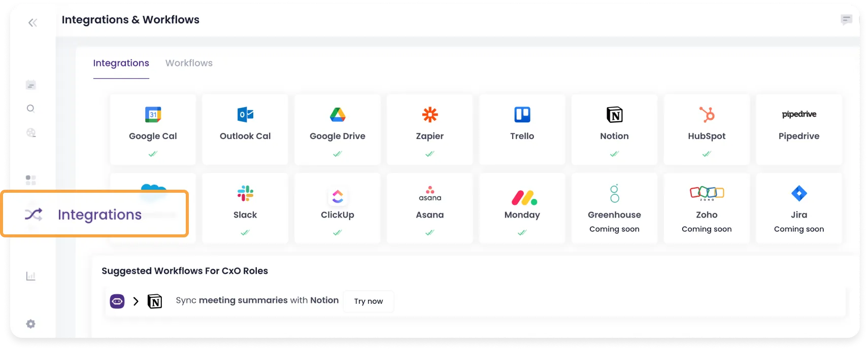The width and height of the screenshot is (868, 350).
Task: Switch to the Workflows tab
Action: tap(189, 63)
